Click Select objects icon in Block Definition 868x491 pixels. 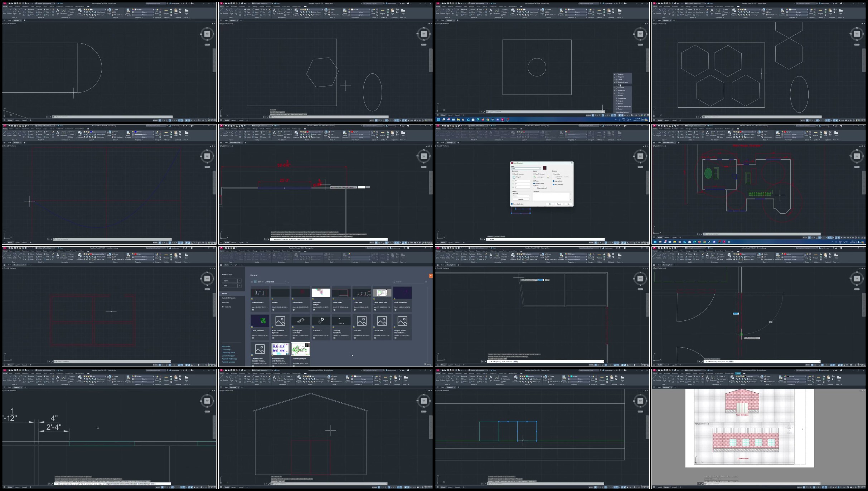[x=534, y=177]
